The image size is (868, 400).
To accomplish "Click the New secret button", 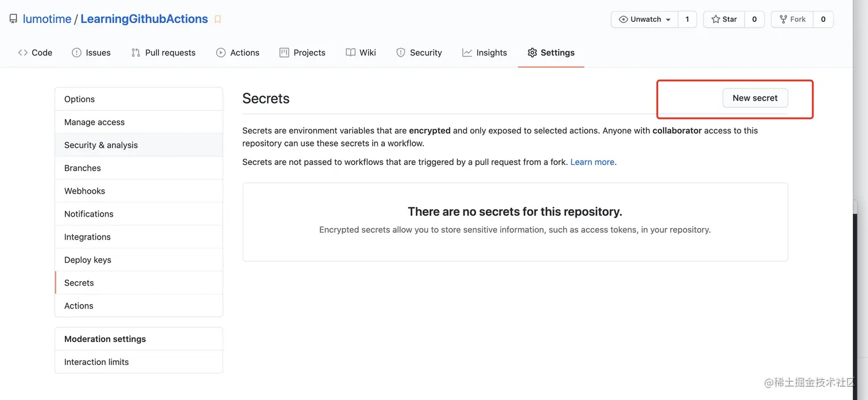I will (755, 98).
